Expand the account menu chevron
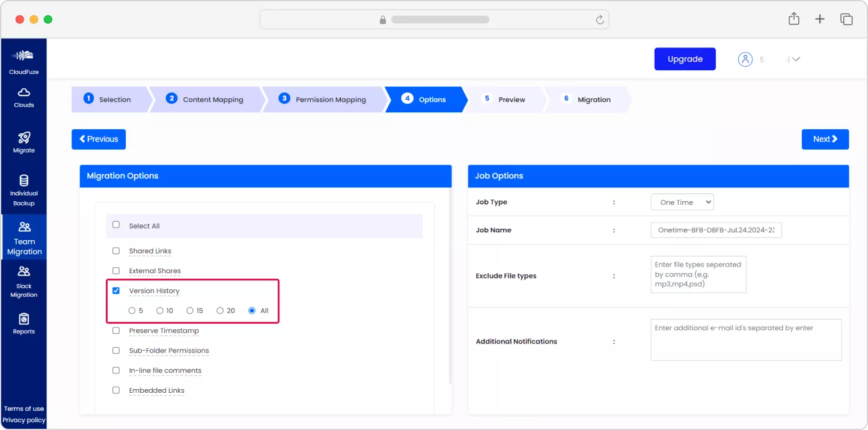Viewport: 868px width, 430px height. tap(795, 59)
